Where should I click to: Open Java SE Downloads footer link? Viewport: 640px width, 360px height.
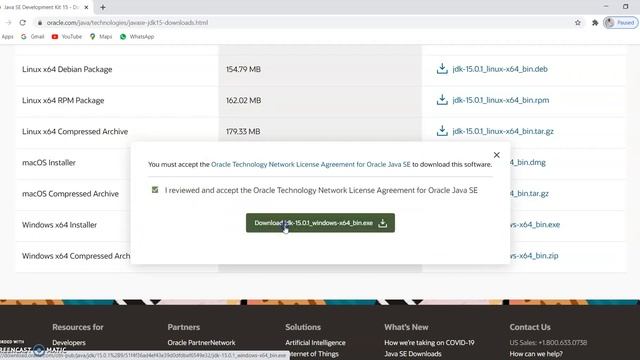413,353
